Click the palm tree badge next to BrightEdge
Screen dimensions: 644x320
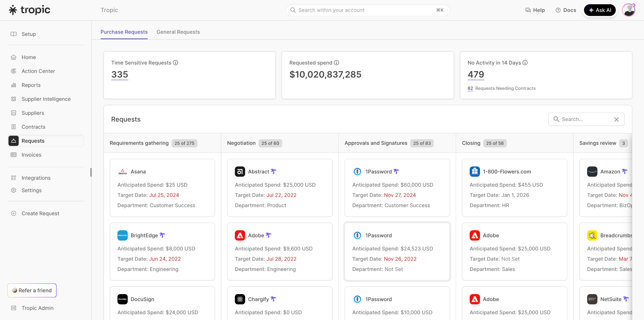(162, 235)
